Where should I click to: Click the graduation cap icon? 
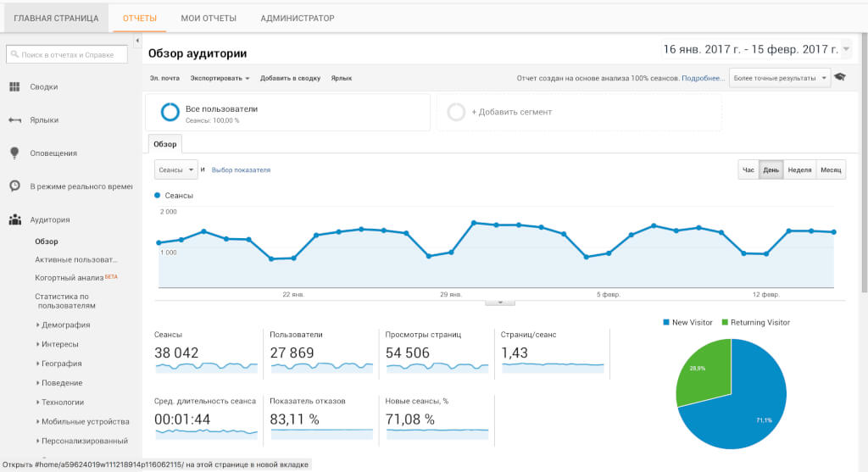click(839, 78)
